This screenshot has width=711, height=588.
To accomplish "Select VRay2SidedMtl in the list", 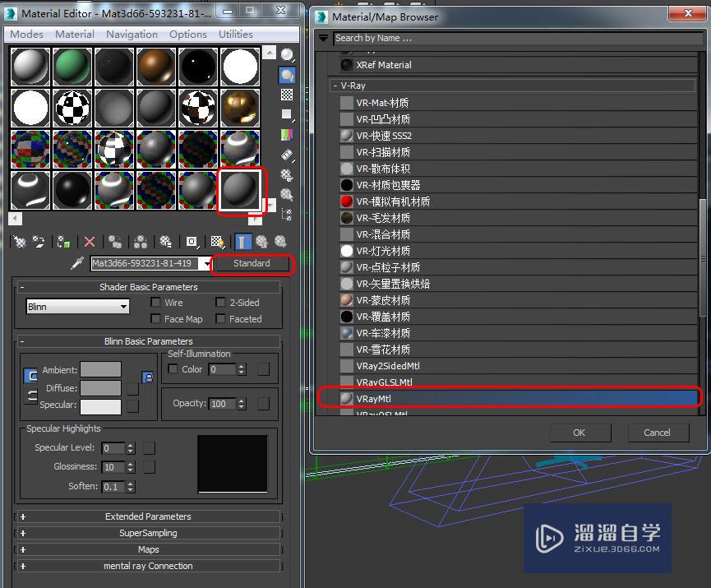I will 518,366.
